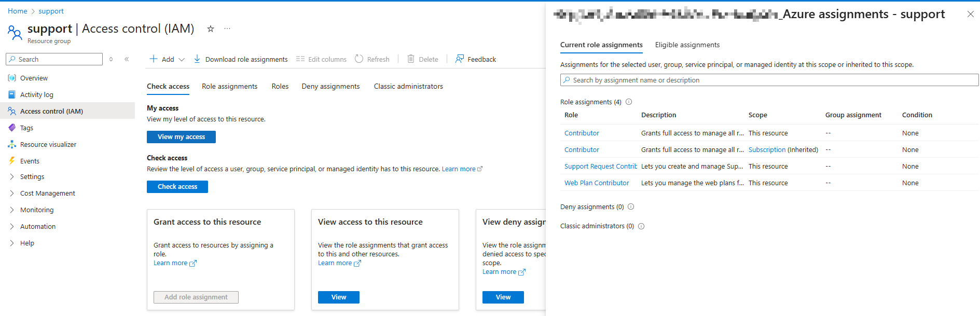Expand the Monitoring section
This screenshot has width=980, height=316.
click(x=12, y=210)
